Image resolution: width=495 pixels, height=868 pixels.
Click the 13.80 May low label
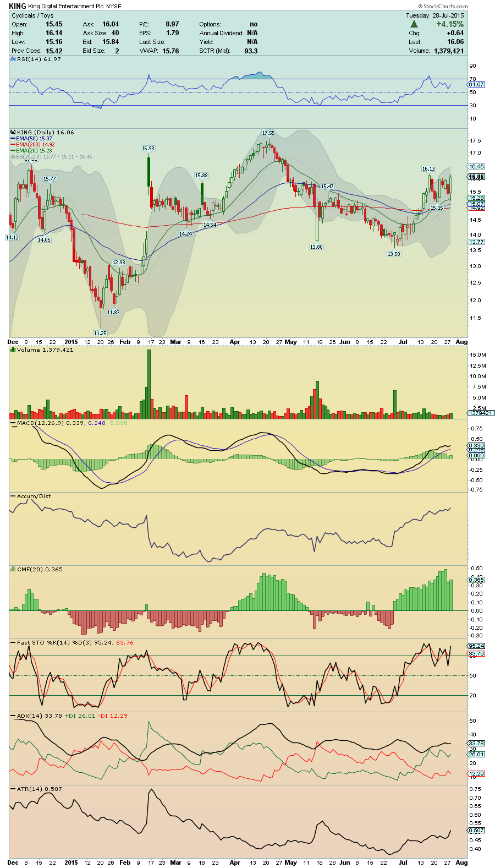click(x=316, y=247)
